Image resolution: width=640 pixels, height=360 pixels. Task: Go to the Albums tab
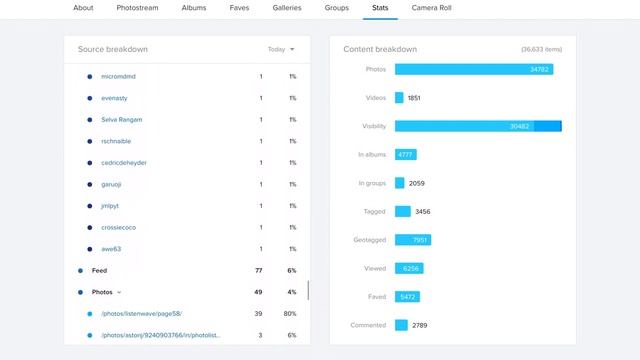194,8
